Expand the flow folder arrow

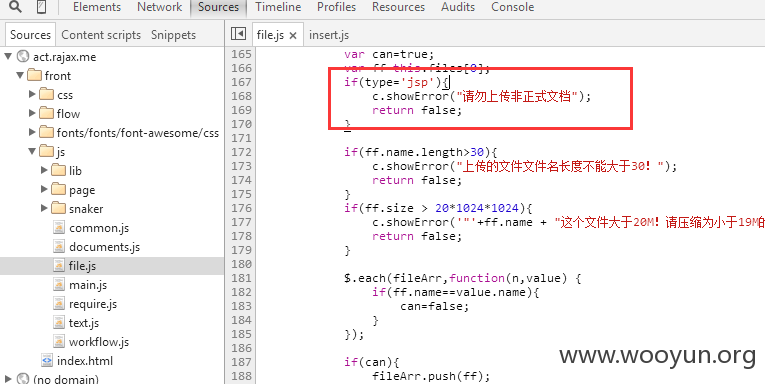[x=32, y=113]
